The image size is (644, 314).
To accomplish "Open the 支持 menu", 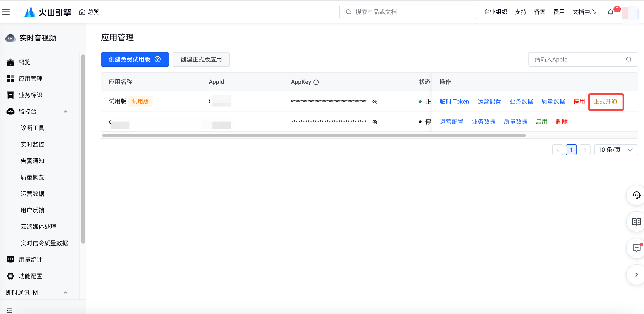I will click(520, 12).
